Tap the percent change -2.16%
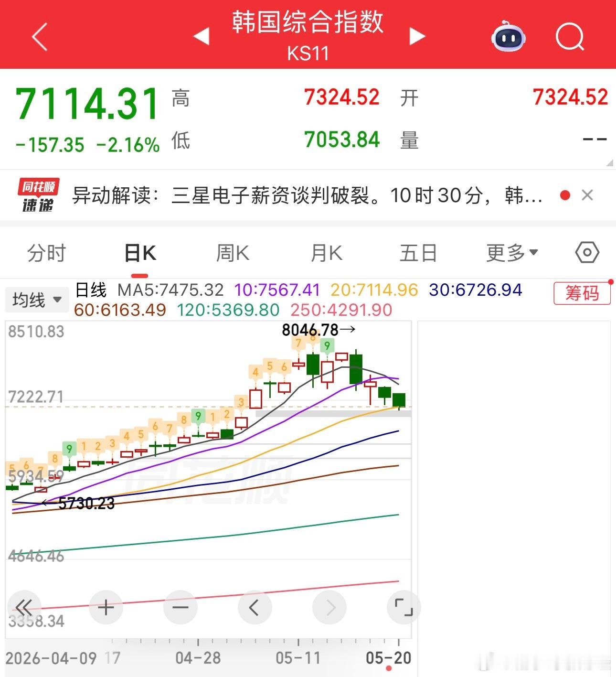The width and height of the screenshot is (616, 677). [128, 145]
